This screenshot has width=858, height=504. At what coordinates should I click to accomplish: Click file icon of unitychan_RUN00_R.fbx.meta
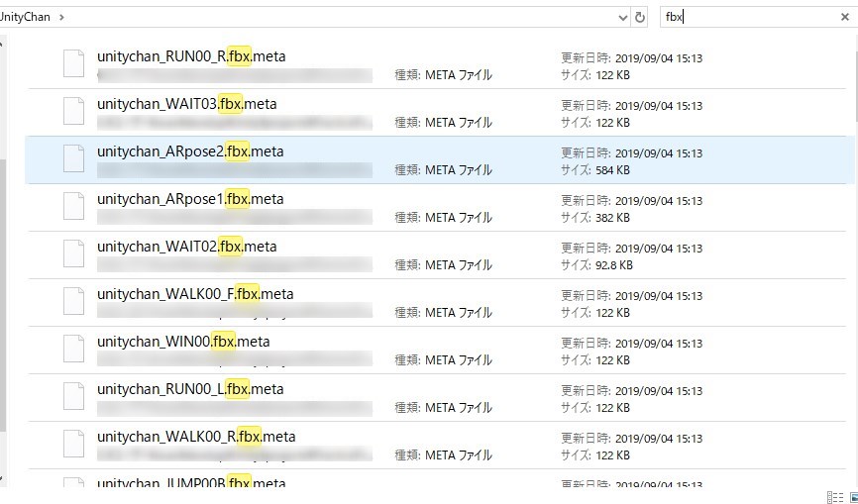[73, 63]
